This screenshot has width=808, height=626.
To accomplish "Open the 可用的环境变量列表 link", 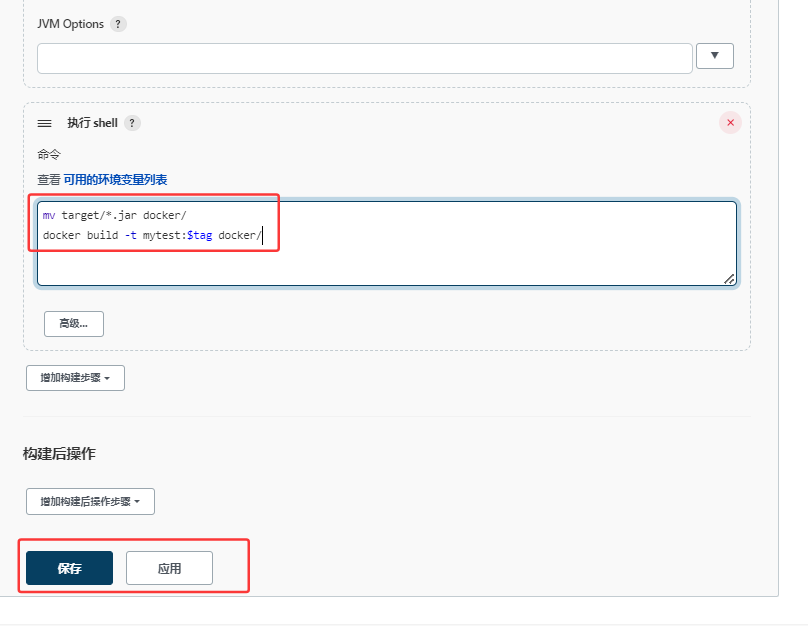I will [x=115, y=180].
